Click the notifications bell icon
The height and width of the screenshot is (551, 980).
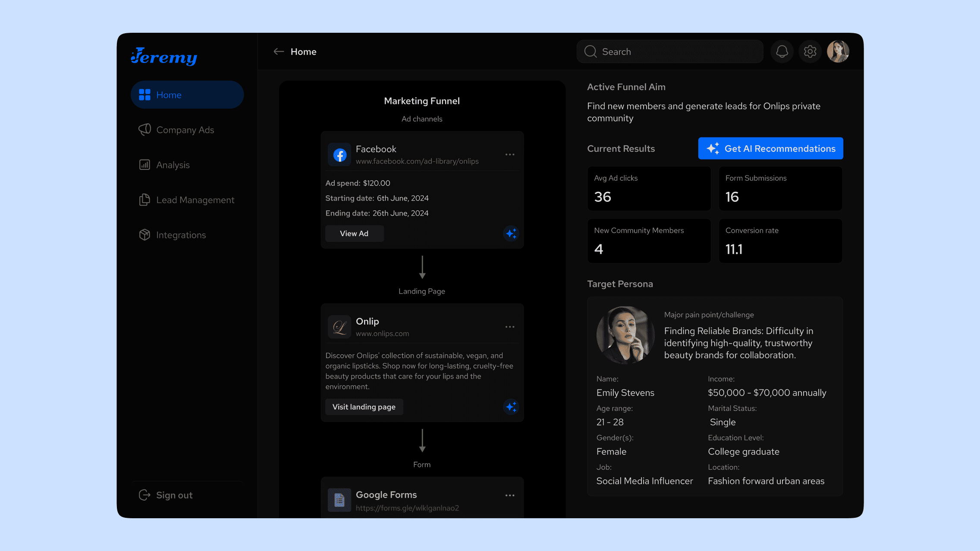(782, 52)
